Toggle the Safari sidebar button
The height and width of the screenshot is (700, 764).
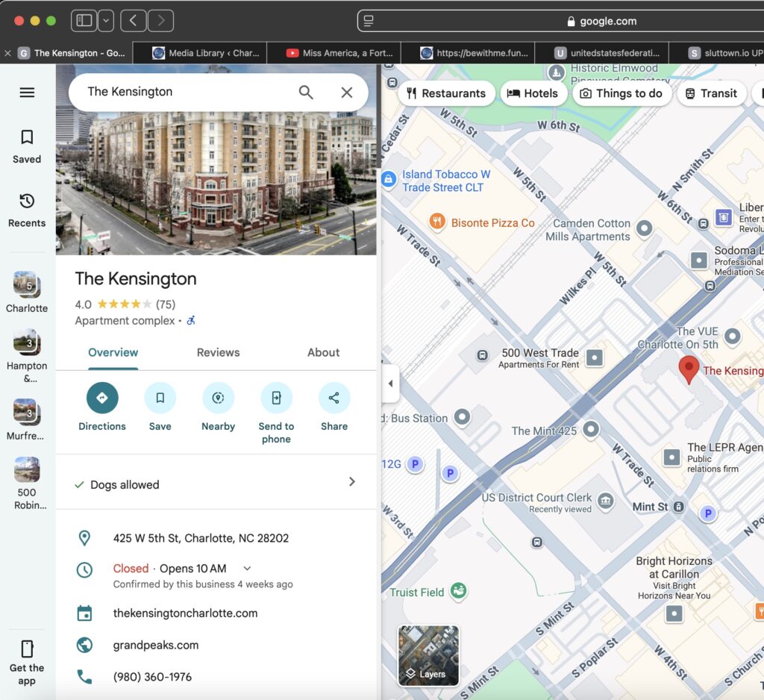coord(84,20)
